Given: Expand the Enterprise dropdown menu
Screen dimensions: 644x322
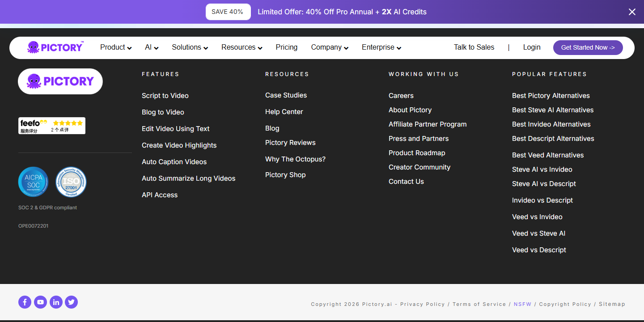Looking at the screenshot, I should 381,47.
